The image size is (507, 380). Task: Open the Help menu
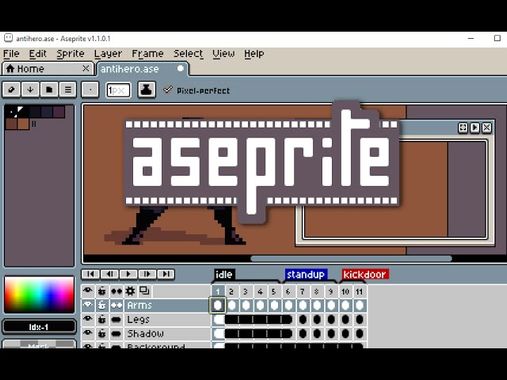coord(254,54)
